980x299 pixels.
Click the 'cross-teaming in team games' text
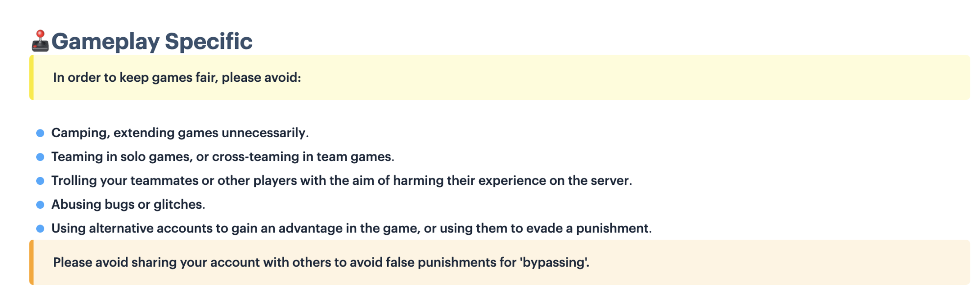[x=303, y=157]
